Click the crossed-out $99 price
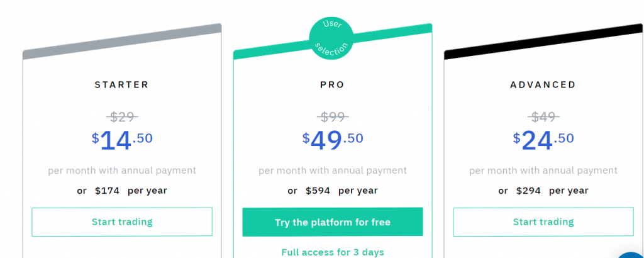This screenshot has width=644, height=258. (333, 117)
